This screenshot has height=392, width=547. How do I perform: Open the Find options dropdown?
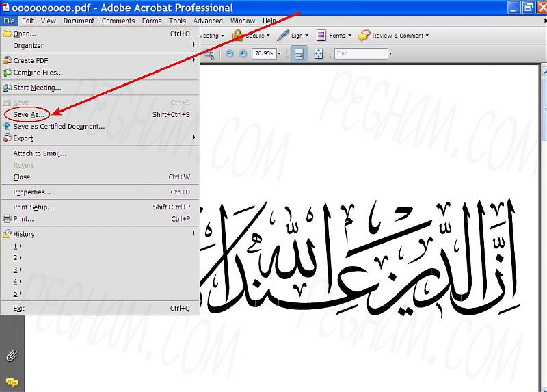(390, 53)
